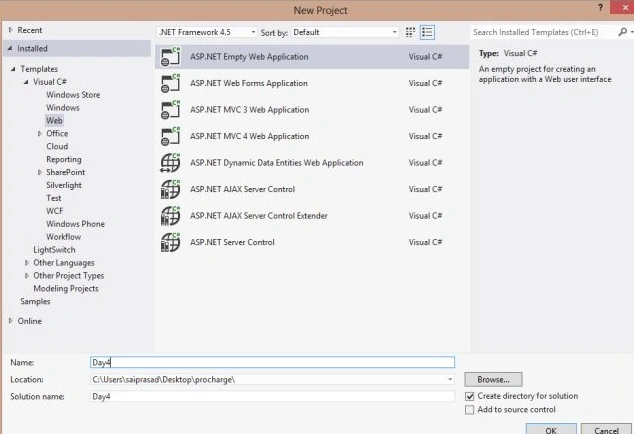Select ASP.NET MVC 4 Web Application text
Screen dimensions: 634x434
coord(249,136)
